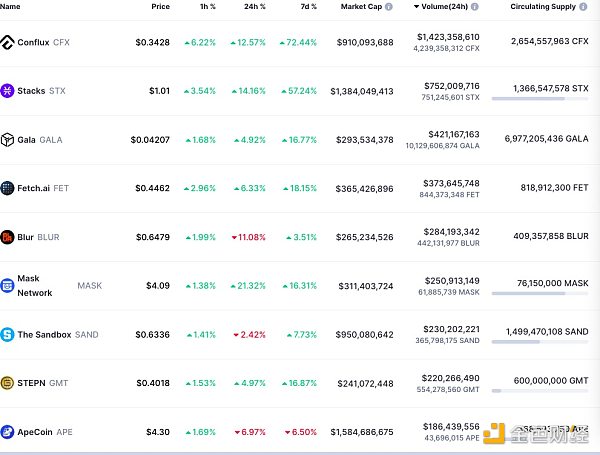Screen dimensions: 600x455
Task: Click the Gala cube logo
Action: [x=8, y=140]
